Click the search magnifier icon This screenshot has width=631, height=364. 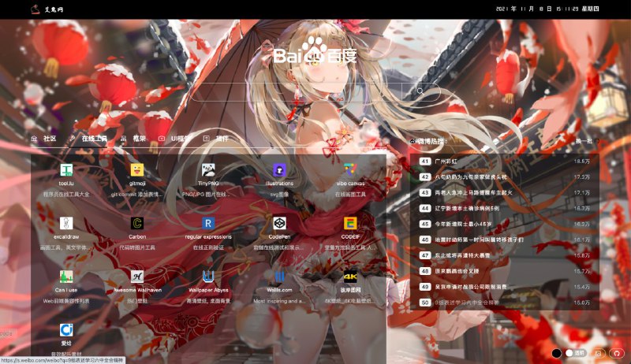click(x=421, y=92)
